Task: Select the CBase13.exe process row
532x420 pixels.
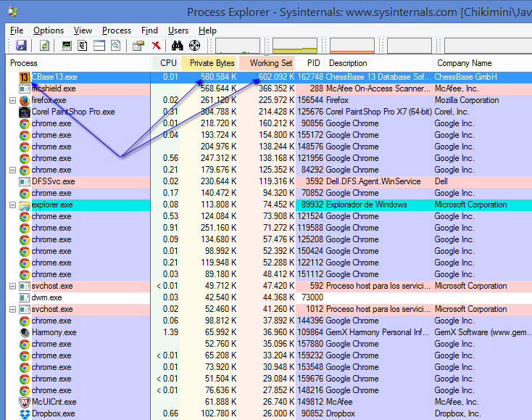Action: click(x=269, y=78)
